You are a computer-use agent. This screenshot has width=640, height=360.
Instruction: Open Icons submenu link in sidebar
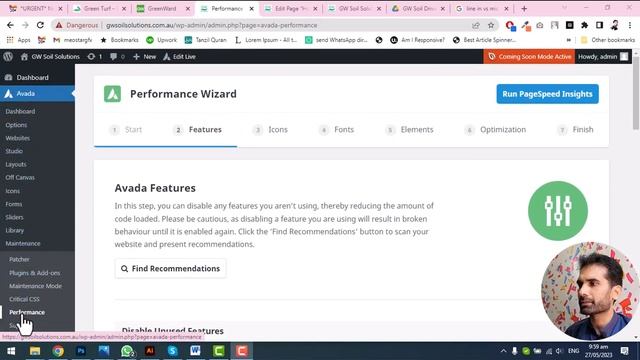tap(12, 191)
